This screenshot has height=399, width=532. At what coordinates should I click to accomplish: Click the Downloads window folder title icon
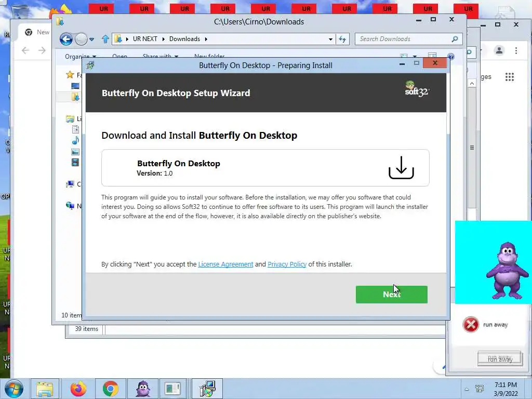(60, 22)
